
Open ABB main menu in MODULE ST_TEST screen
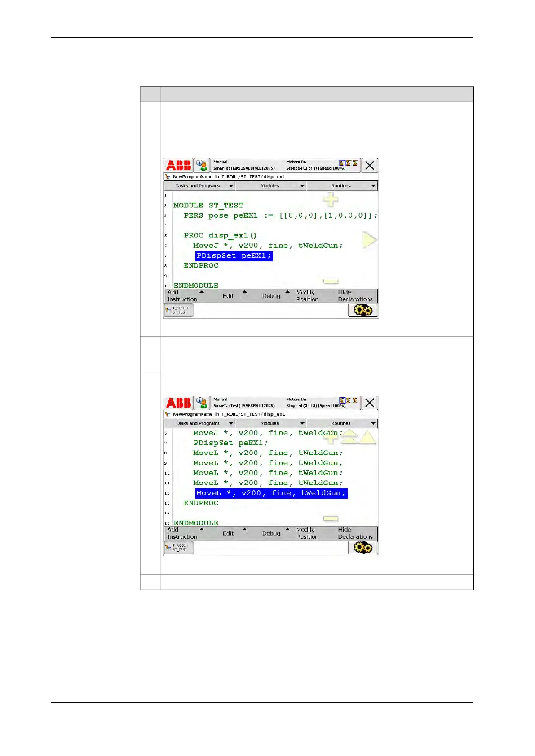(x=179, y=165)
